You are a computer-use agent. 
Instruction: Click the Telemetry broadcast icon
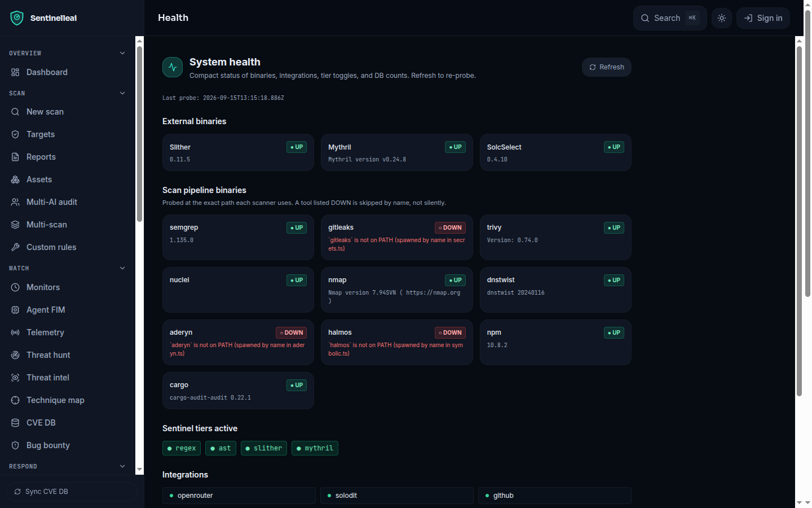[x=15, y=332]
